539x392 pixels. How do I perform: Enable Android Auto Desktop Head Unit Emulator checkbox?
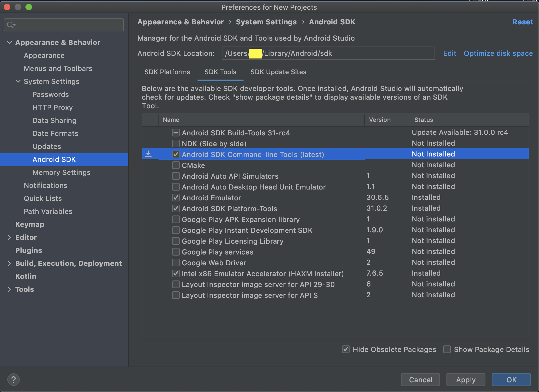pos(176,187)
